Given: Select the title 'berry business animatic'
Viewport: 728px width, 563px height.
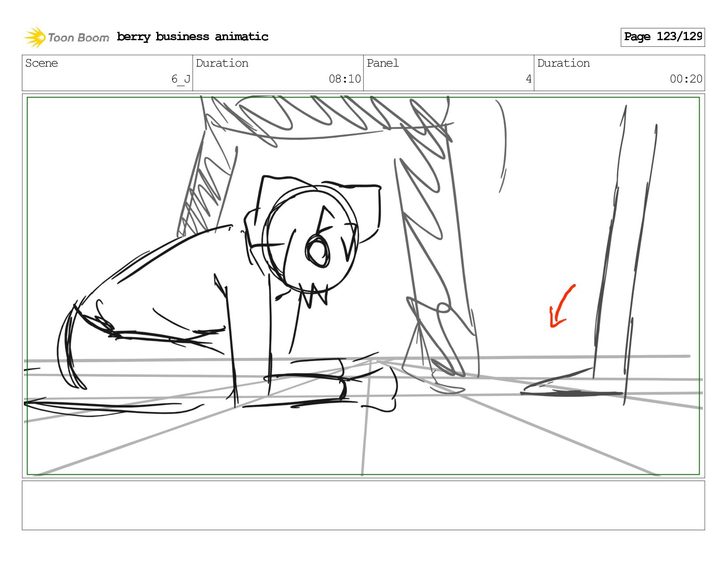Looking at the screenshot, I should [192, 37].
